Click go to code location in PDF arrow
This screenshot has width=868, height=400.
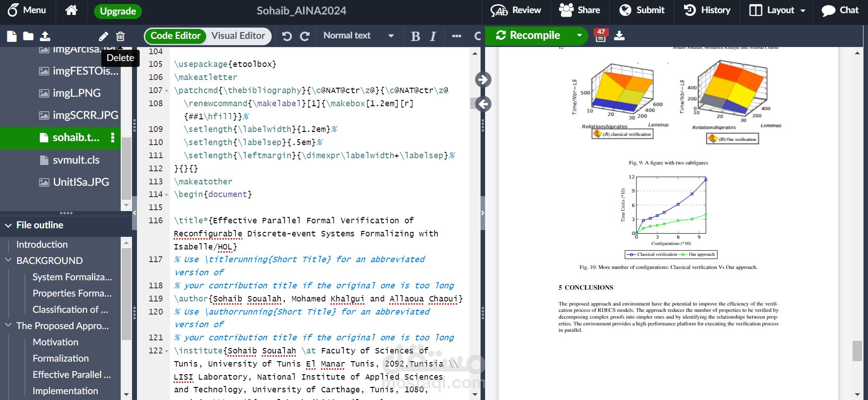[x=483, y=80]
